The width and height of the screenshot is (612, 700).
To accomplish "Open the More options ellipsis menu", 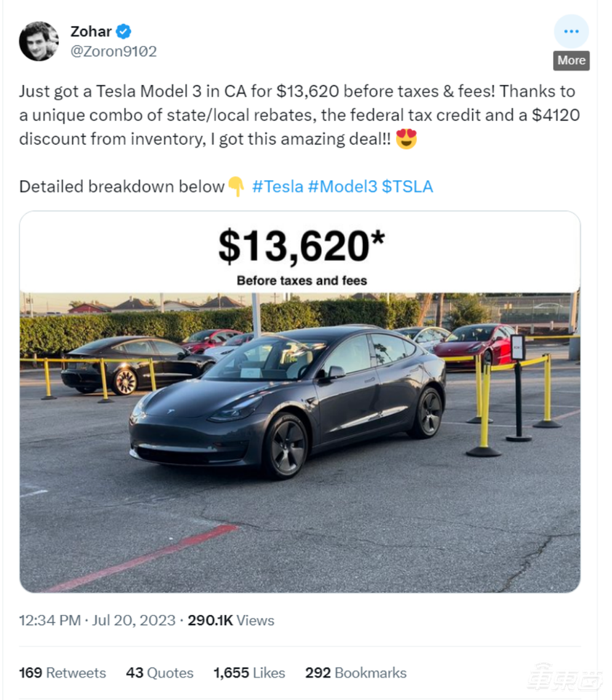I will [x=571, y=31].
